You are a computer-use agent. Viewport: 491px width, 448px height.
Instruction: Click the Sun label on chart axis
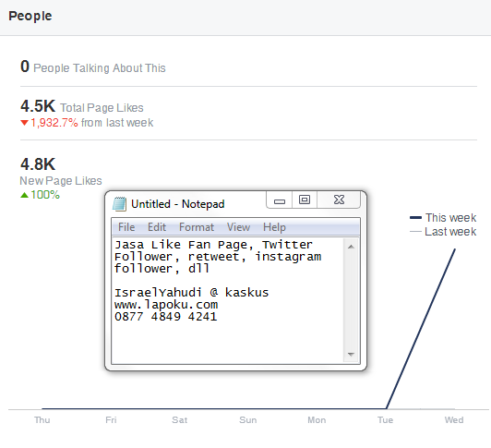(248, 420)
